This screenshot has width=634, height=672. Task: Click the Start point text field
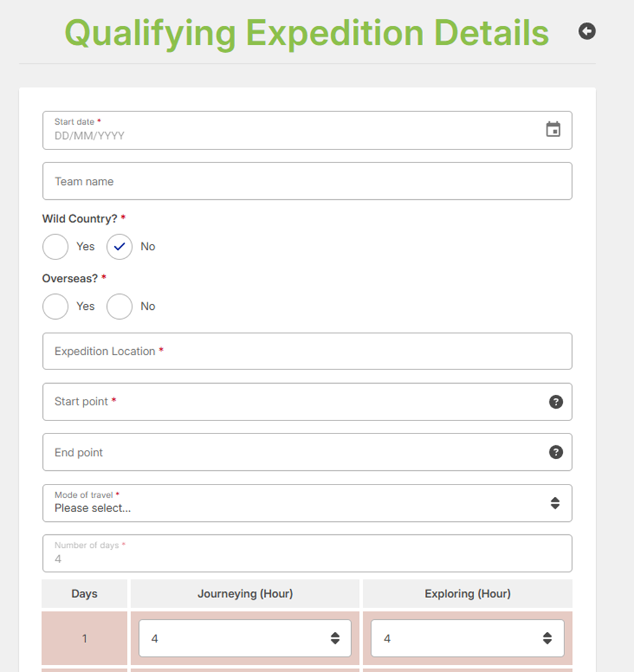click(277, 401)
